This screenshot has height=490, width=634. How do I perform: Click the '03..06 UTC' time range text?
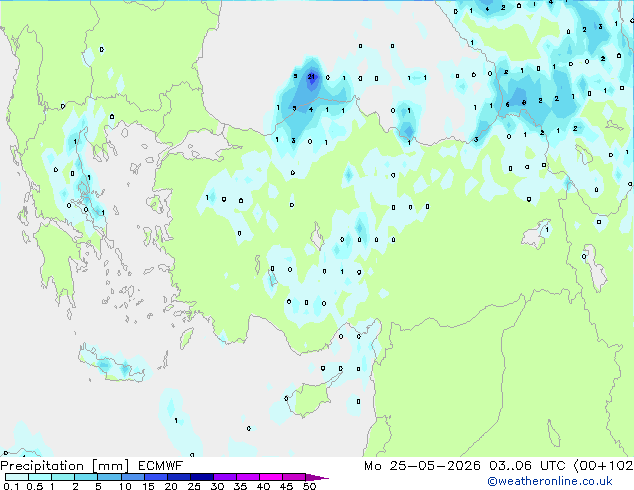click(x=527, y=466)
